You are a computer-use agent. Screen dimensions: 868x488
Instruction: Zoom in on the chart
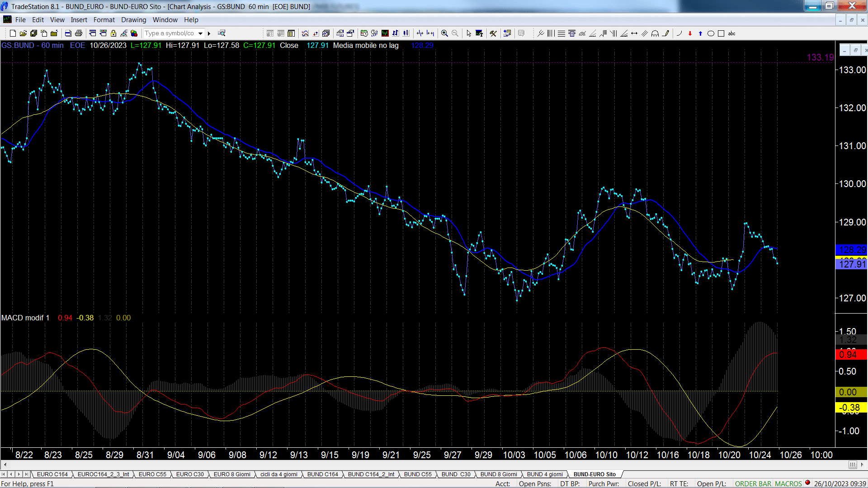tap(445, 33)
